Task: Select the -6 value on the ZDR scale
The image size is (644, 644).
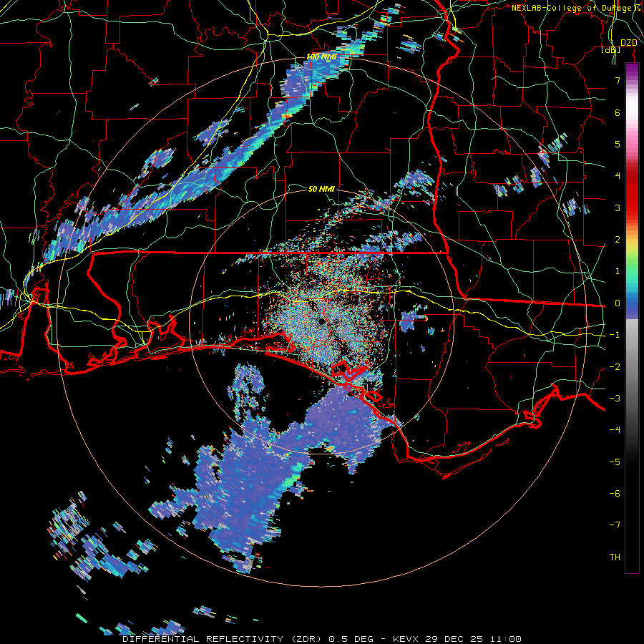Action: pos(615,494)
